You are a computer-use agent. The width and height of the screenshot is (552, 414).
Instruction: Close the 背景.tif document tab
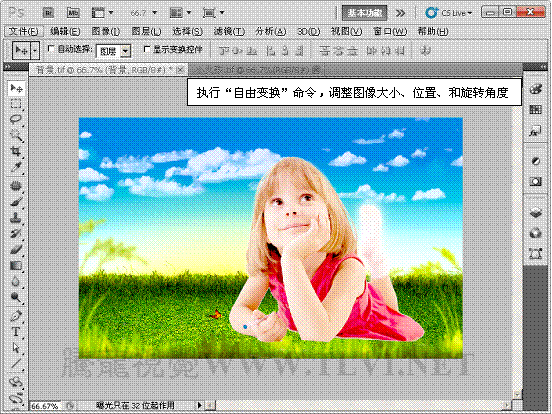point(180,70)
